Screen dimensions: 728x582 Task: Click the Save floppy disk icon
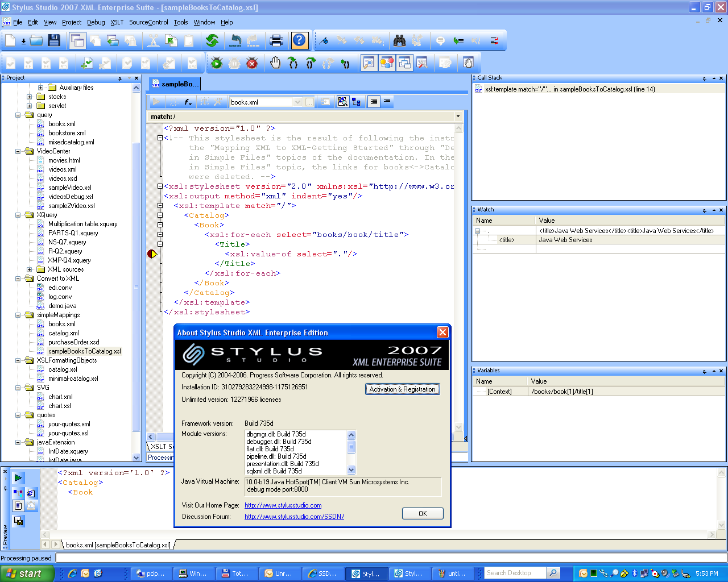coord(54,40)
